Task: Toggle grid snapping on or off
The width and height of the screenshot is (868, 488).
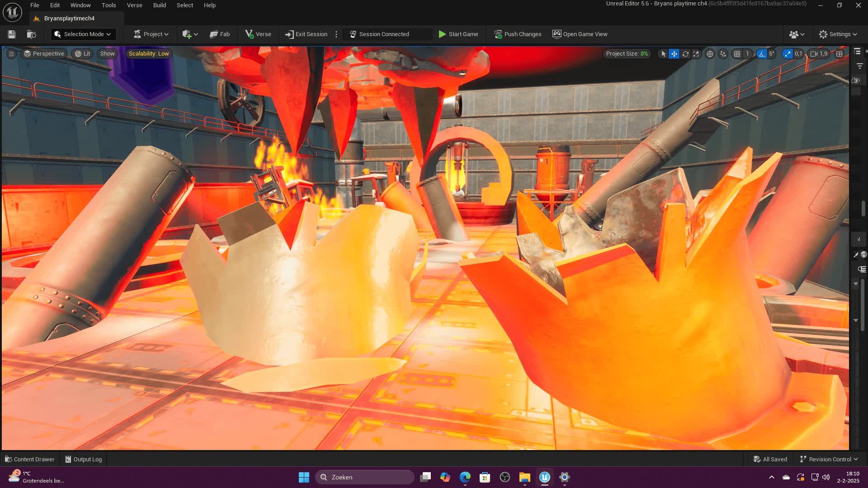Action: pos(737,54)
